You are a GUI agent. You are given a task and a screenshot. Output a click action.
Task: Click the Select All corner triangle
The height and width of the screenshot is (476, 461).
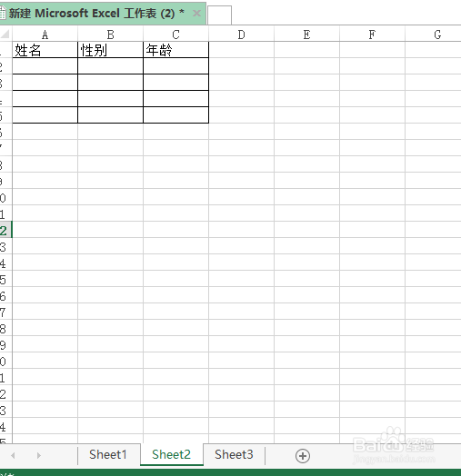click(x=5, y=34)
